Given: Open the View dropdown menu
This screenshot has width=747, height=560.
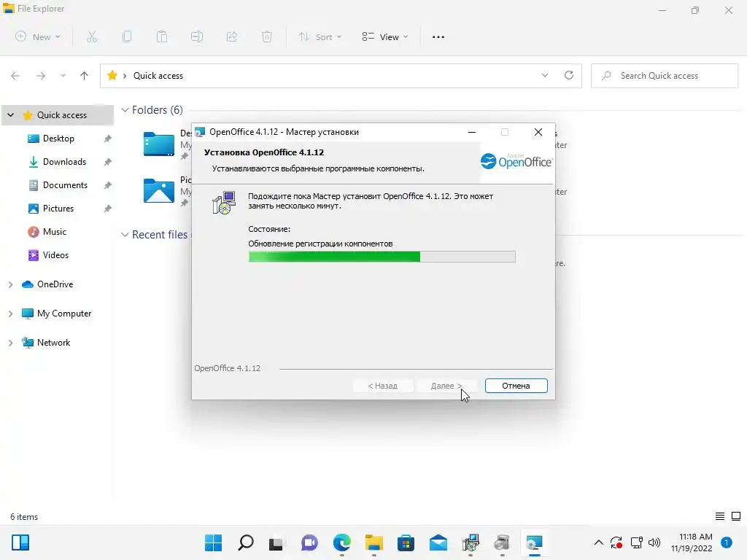Looking at the screenshot, I should tap(385, 36).
